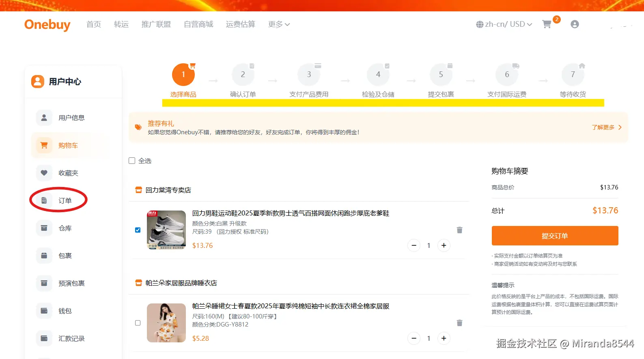644x359 pixels.
Task: Click the store icon beside 帕兰朵家居服品牌睡衣店
Action: [138, 283]
